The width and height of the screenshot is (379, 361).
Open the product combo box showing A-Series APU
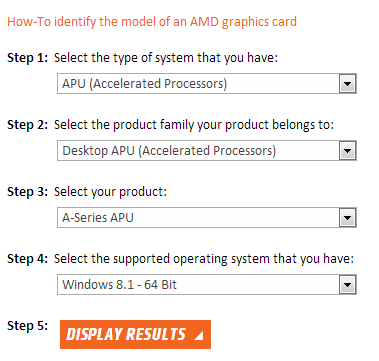tap(207, 218)
